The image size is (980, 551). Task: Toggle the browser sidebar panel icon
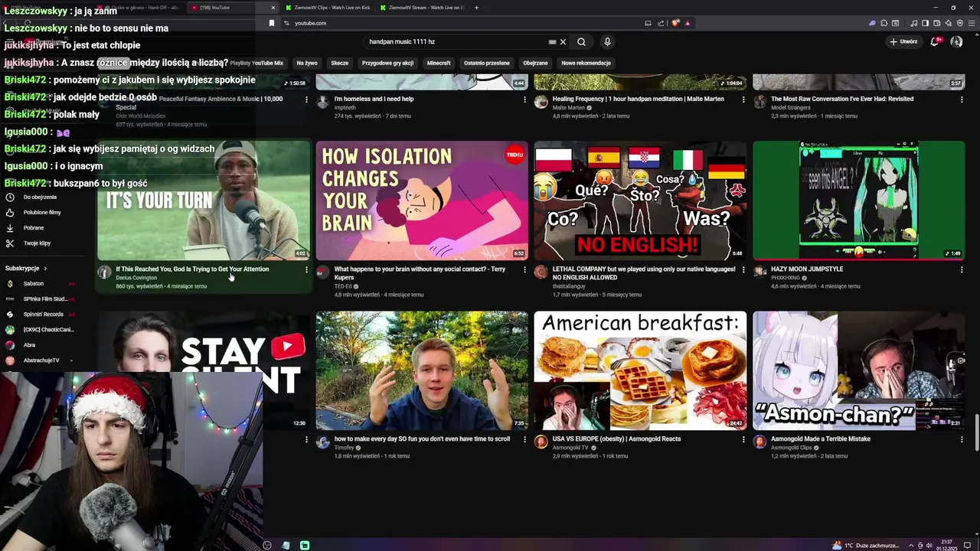(924, 23)
